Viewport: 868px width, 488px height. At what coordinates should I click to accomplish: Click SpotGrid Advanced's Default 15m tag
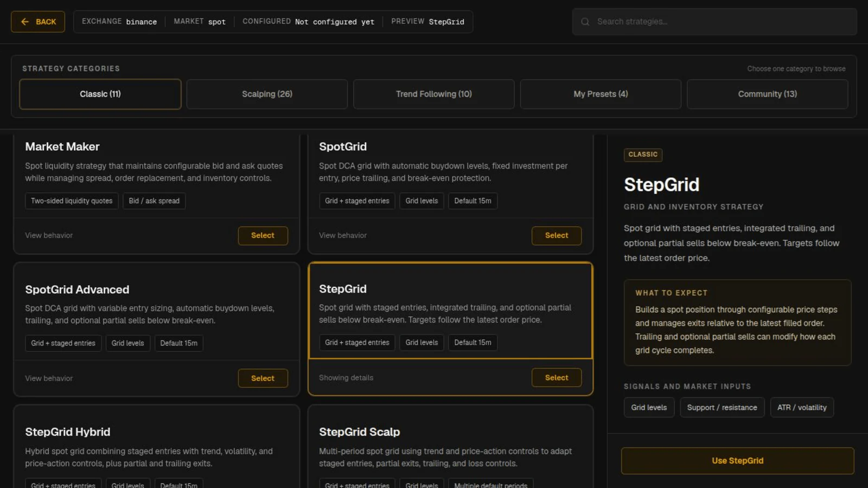[178, 343]
